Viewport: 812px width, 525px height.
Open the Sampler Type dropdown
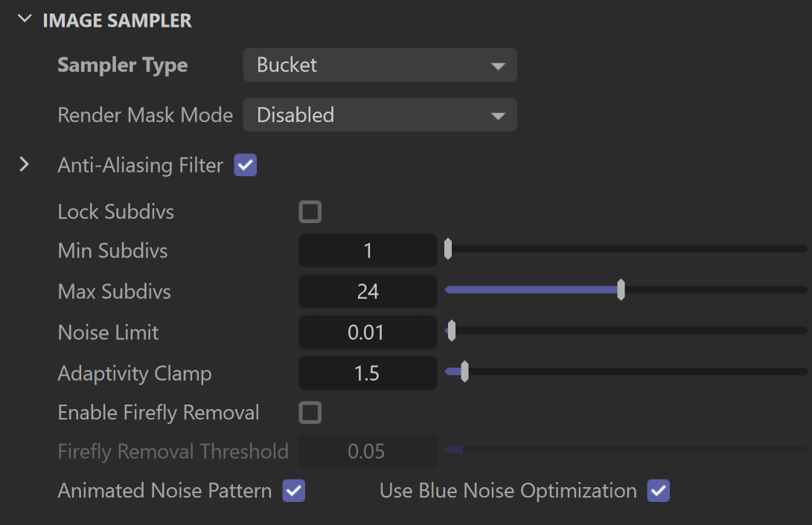(380, 65)
